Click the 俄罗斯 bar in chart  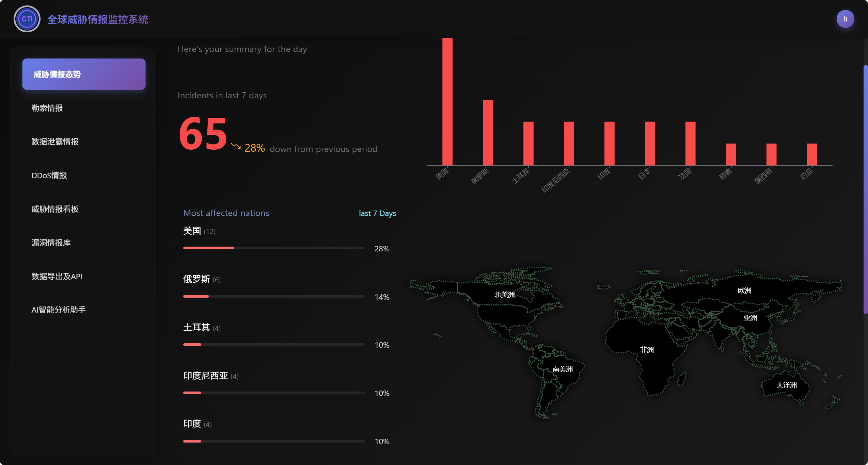click(488, 133)
